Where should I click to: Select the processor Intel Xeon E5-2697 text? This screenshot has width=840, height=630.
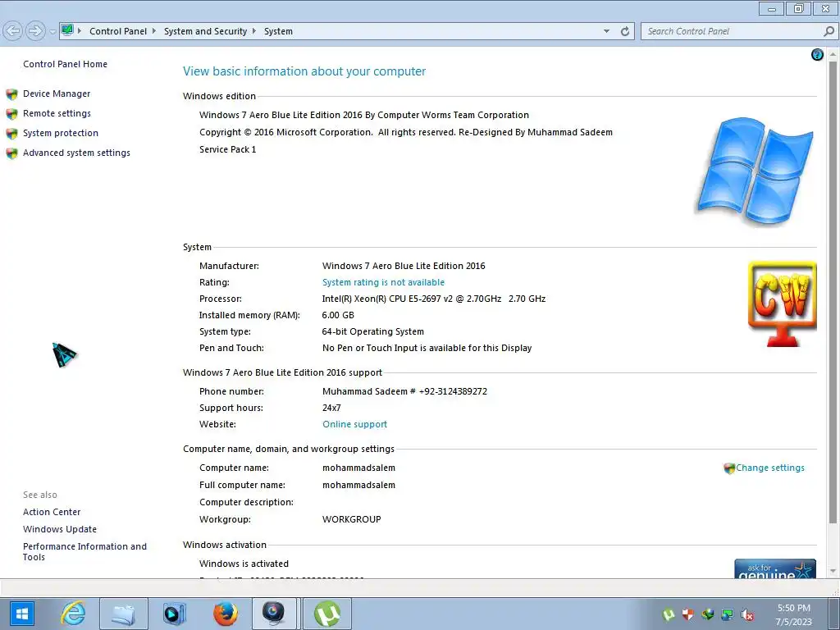click(x=433, y=299)
